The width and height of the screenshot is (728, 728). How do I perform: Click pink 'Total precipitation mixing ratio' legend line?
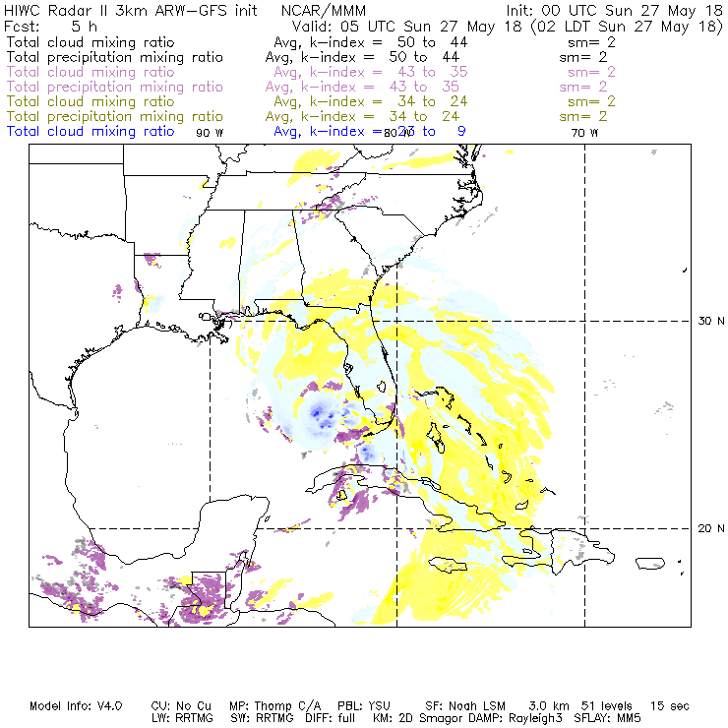click(x=115, y=87)
